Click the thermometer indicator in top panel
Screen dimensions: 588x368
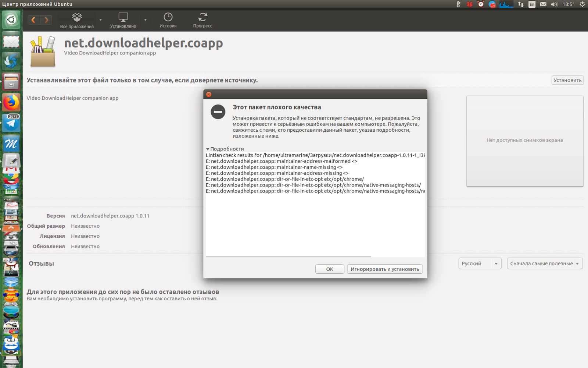point(458,4)
